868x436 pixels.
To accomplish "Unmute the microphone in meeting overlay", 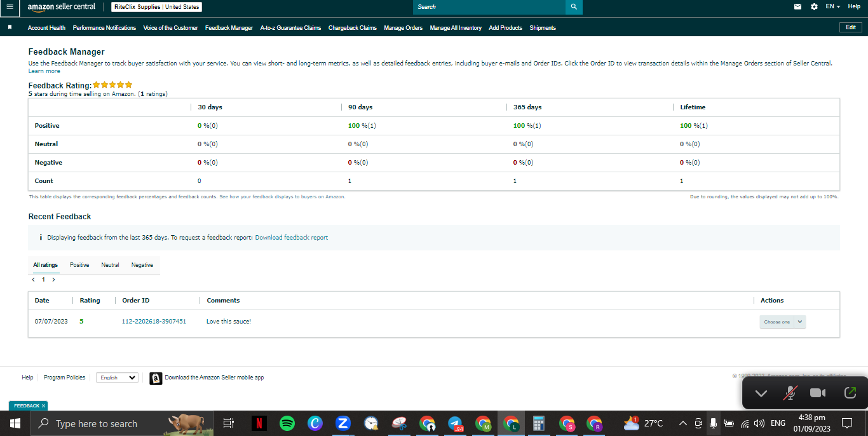I will pyautogui.click(x=790, y=393).
